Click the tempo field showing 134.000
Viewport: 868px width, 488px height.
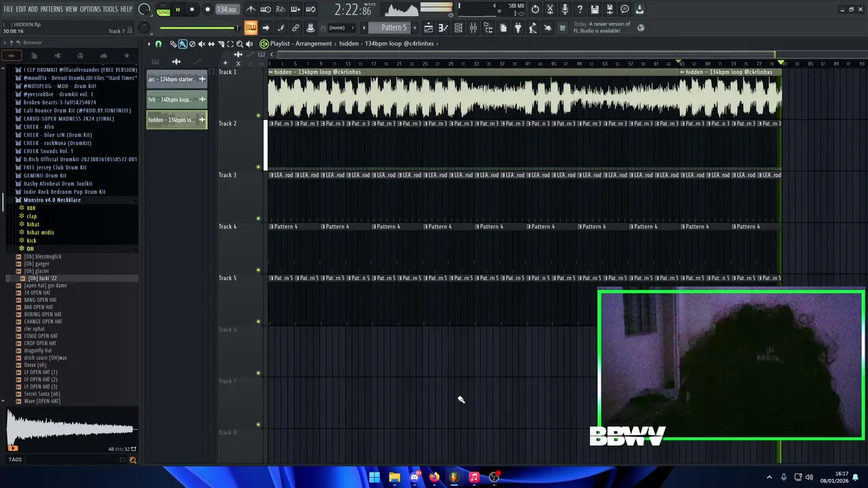[226, 9]
